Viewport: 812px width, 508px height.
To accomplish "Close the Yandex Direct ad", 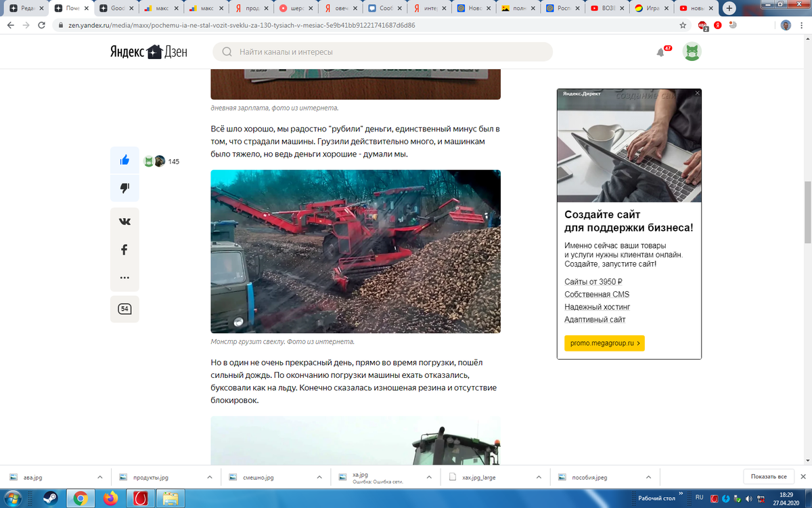I will 697,93.
